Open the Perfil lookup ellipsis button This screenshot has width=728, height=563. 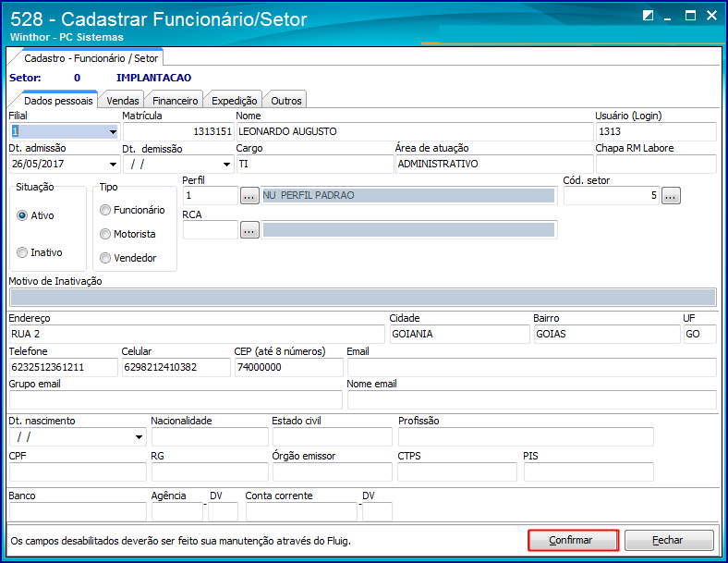tap(249, 196)
